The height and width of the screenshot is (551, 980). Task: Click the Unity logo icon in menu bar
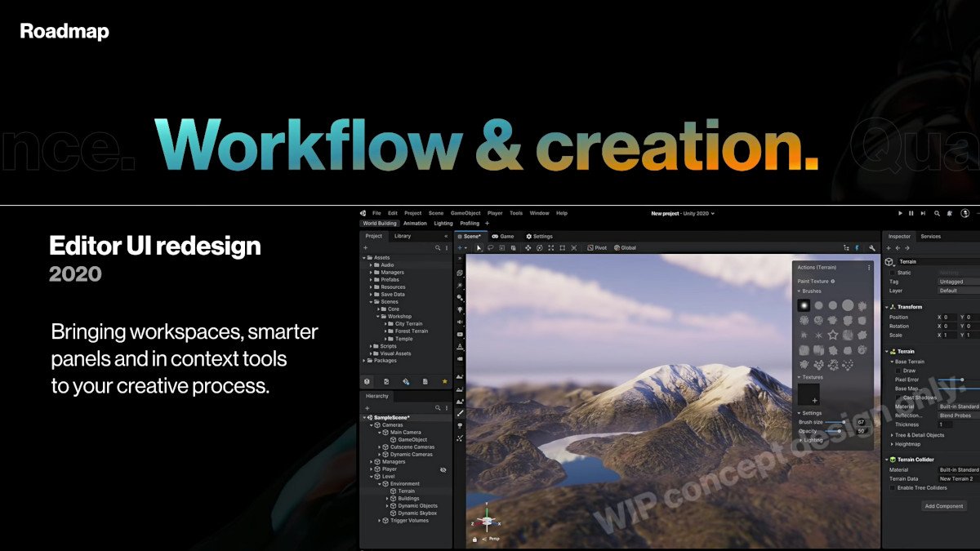[364, 213]
